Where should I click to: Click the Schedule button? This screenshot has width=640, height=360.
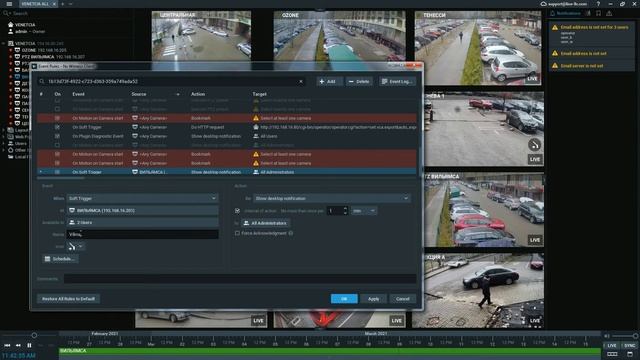[60, 259]
